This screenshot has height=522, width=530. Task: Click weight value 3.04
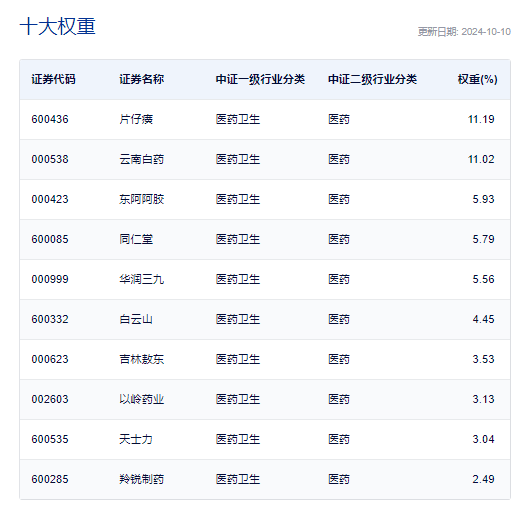pos(483,439)
